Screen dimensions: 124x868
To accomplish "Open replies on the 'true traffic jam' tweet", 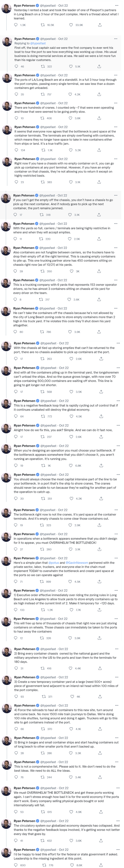I will (16, 150).
